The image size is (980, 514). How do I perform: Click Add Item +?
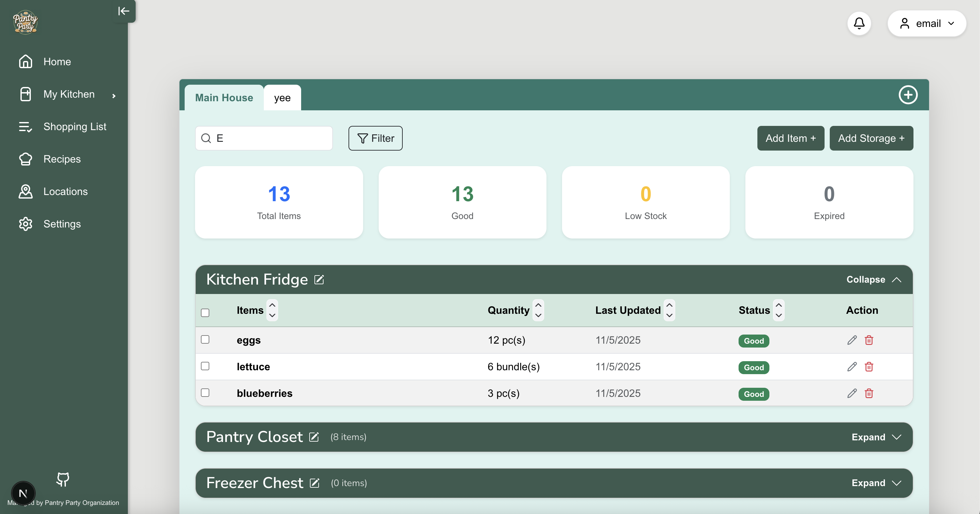pyautogui.click(x=790, y=138)
